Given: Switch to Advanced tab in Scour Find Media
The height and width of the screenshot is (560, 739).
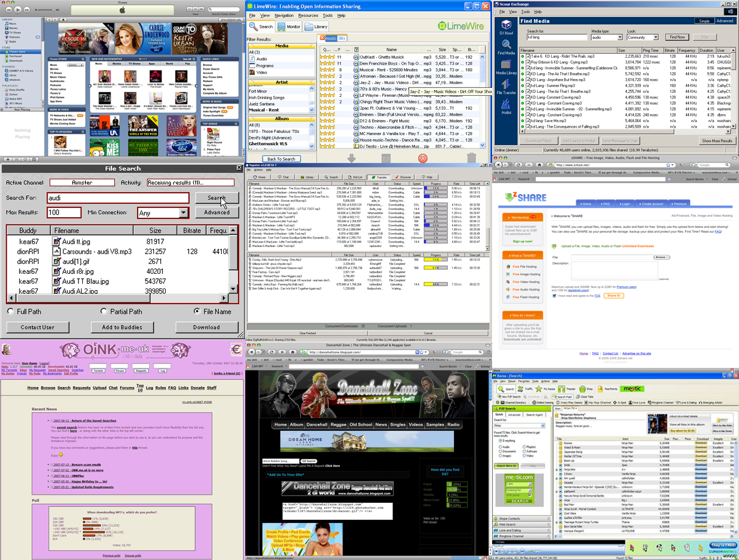Looking at the screenshot, I should tap(724, 21).
